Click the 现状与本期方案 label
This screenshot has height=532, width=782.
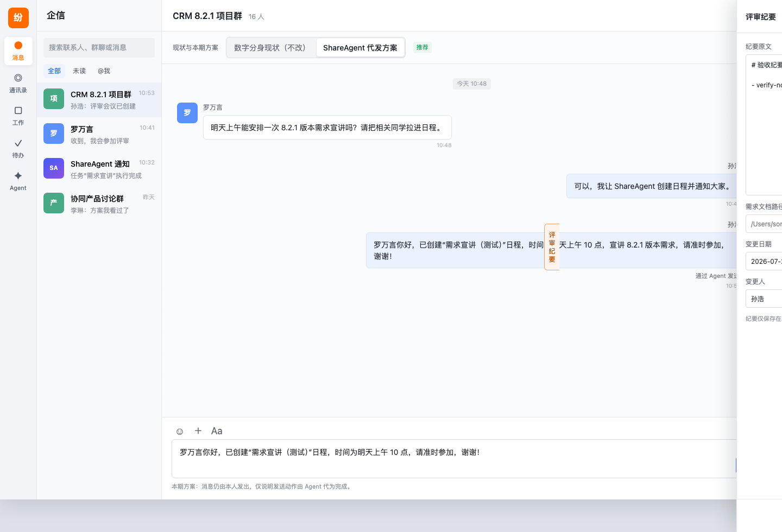195,48
